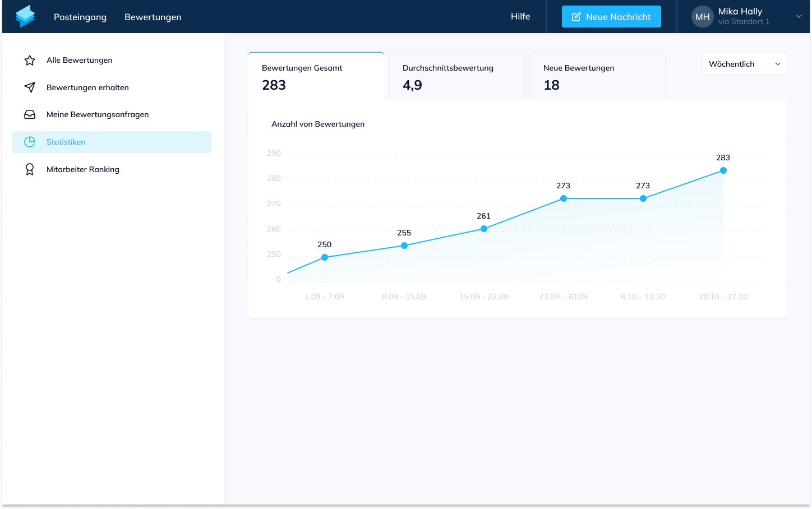The width and height of the screenshot is (812, 509).
Task: Click the app logo in the header
Action: click(x=25, y=16)
